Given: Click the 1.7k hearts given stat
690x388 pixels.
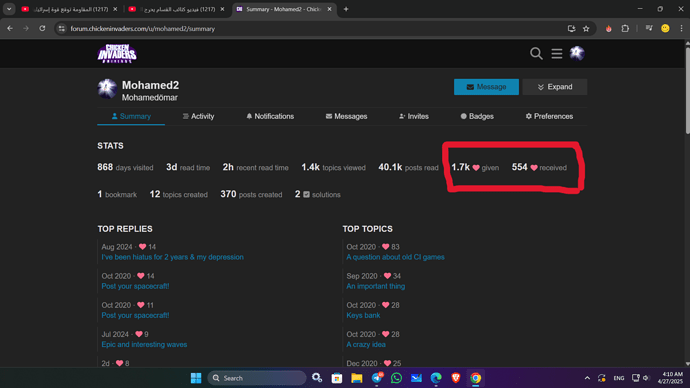Looking at the screenshot, I should tap(475, 168).
